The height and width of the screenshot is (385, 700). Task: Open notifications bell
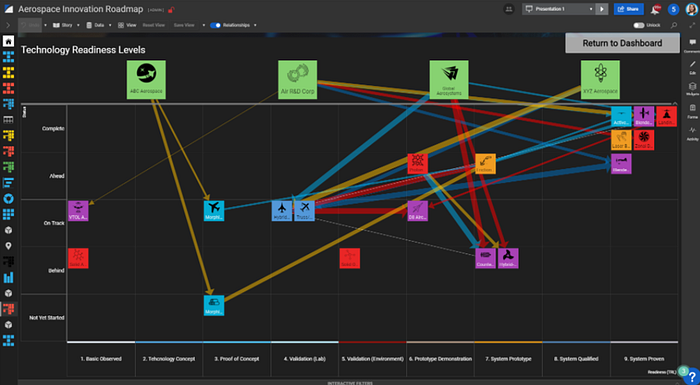(655, 9)
